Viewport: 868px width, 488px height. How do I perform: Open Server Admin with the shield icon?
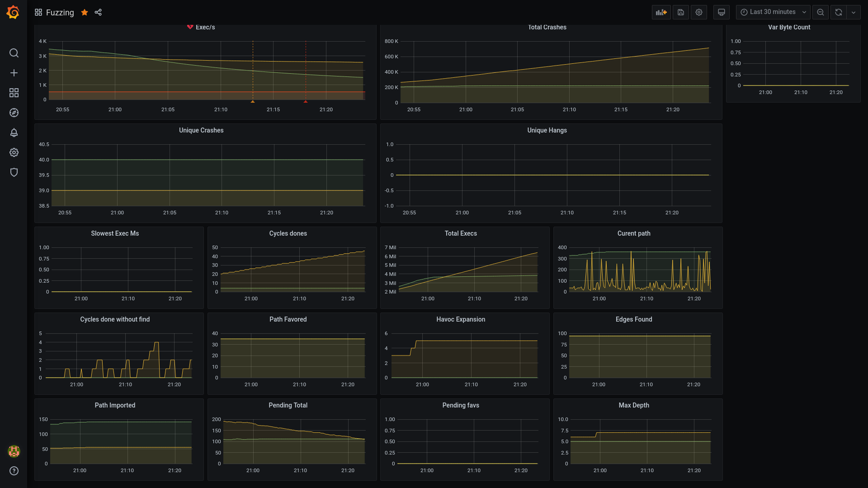pyautogui.click(x=14, y=172)
